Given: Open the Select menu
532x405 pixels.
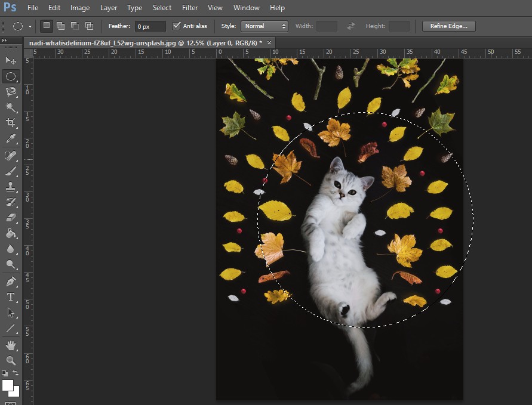Looking at the screenshot, I should 162,8.
